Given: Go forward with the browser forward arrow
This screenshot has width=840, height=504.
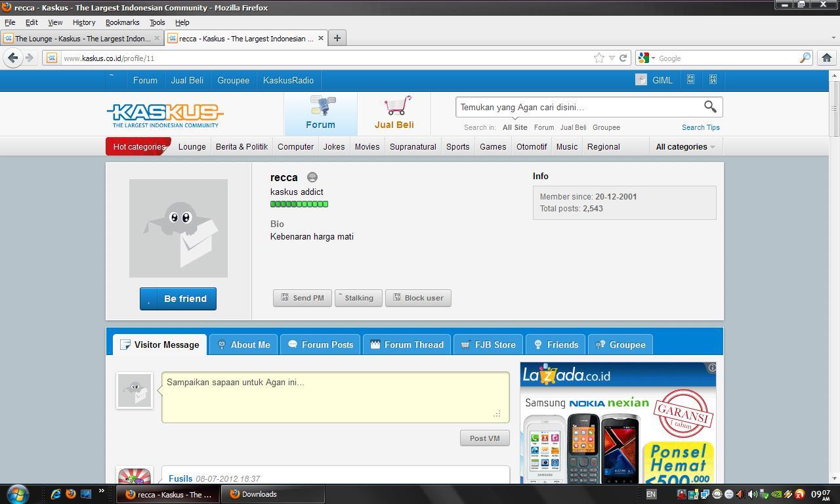Looking at the screenshot, I should tap(29, 58).
